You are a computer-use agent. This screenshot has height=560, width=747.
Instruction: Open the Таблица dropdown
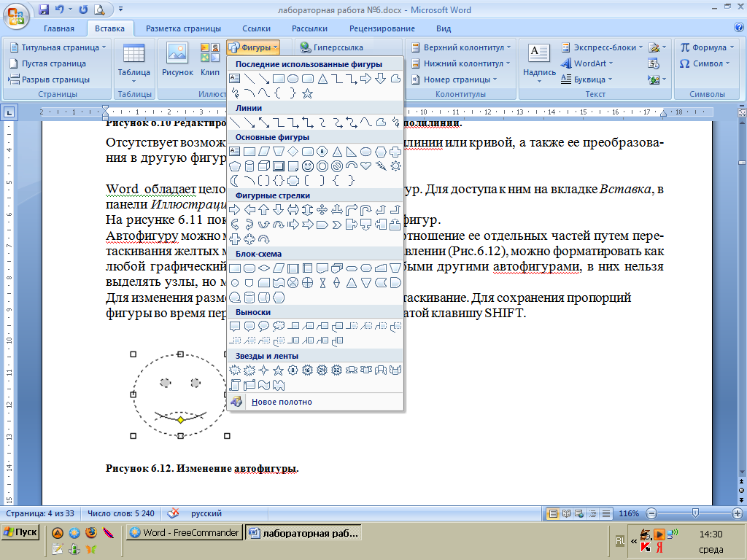[134, 64]
